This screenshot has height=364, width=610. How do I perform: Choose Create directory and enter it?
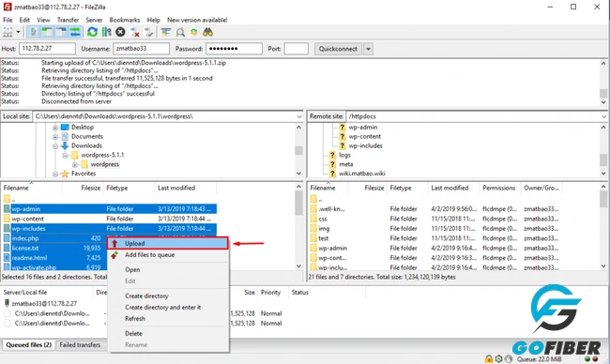(x=162, y=307)
